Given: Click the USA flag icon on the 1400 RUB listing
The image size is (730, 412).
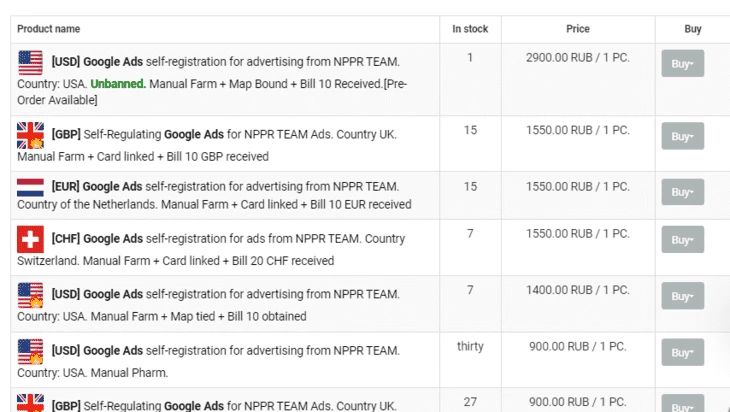Looking at the screenshot, I should [x=30, y=295].
